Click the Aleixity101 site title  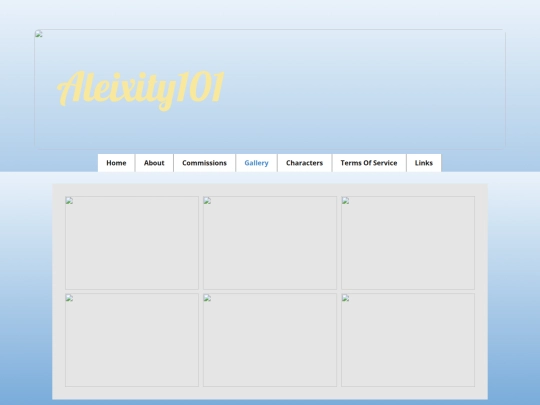tap(141, 90)
